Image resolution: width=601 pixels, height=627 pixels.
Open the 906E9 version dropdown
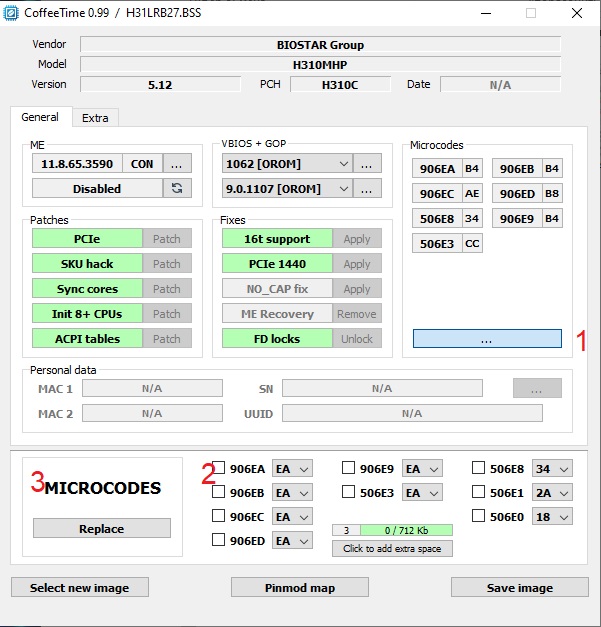[x=422, y=469]
